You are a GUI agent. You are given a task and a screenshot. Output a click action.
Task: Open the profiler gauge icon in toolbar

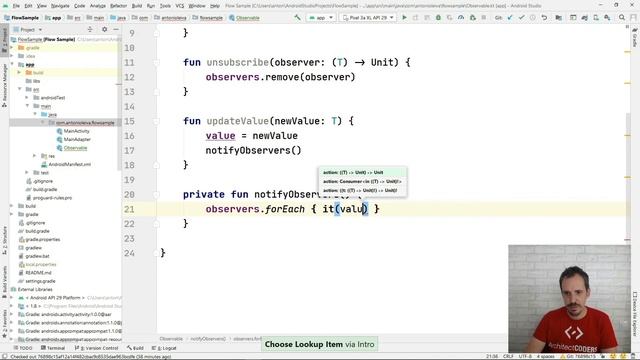coord(461,18)
